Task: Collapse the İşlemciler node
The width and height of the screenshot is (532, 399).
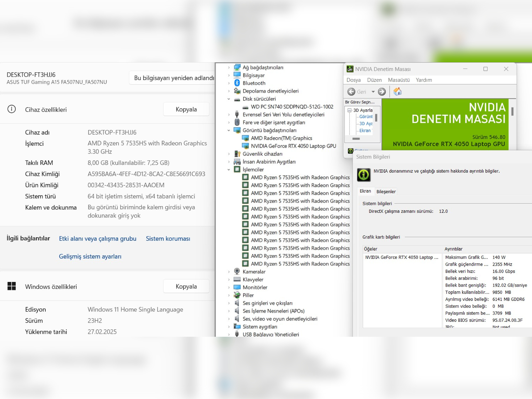Action: 229,170
